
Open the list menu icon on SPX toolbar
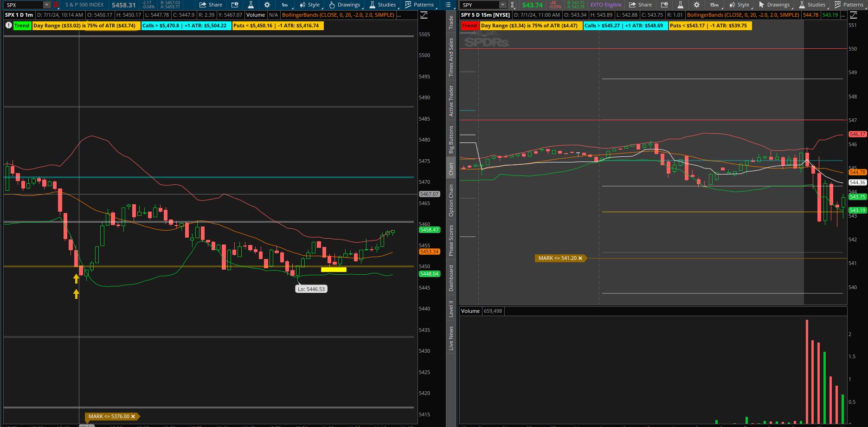coord(448,5)
